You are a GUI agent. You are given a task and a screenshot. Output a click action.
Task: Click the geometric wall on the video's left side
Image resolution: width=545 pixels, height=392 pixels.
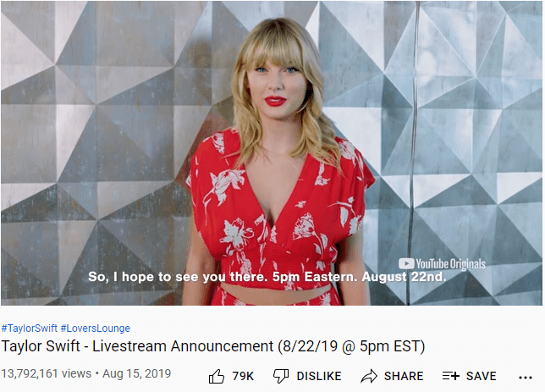click(x=94, y=153)
